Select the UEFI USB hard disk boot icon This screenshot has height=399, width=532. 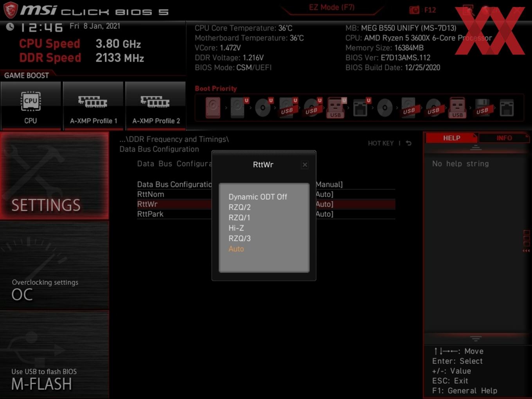tap(288, 108)
